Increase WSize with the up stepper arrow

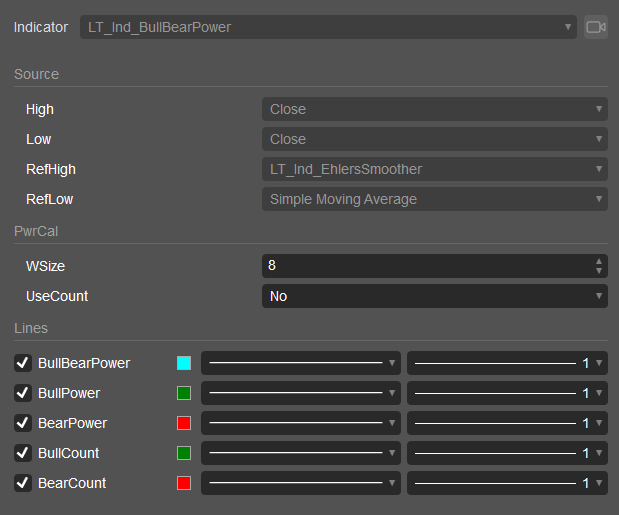599,261
